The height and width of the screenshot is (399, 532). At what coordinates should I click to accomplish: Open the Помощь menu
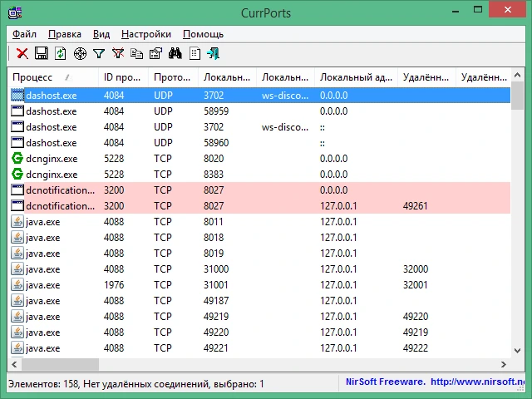pos(203,34)
